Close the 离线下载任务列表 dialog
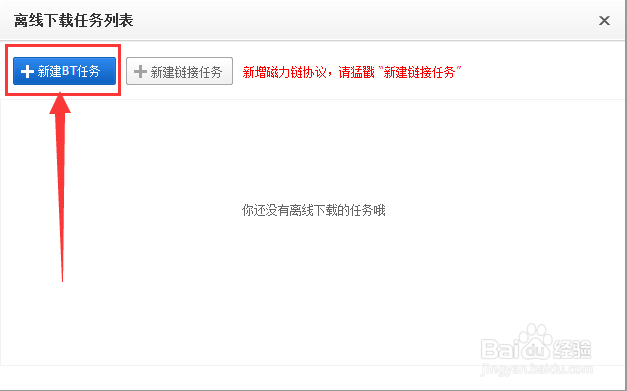 [604, 20]
